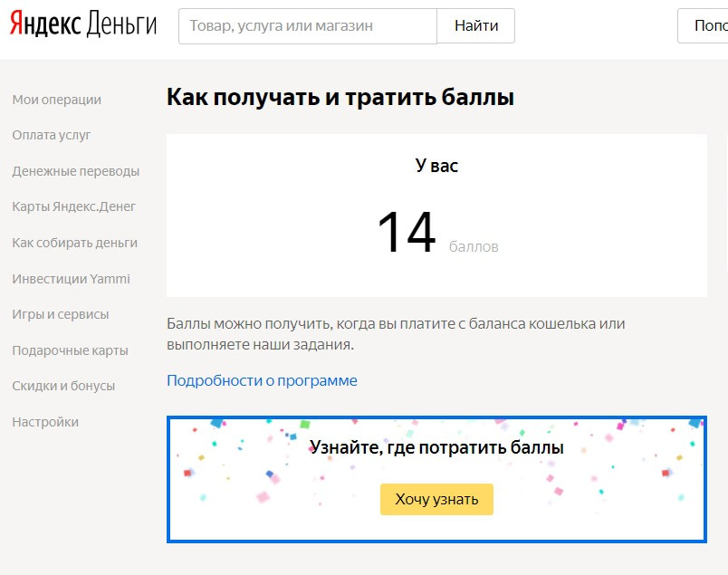
Task: Open Скидки и бонусы section
Action: tap(63, 386)
